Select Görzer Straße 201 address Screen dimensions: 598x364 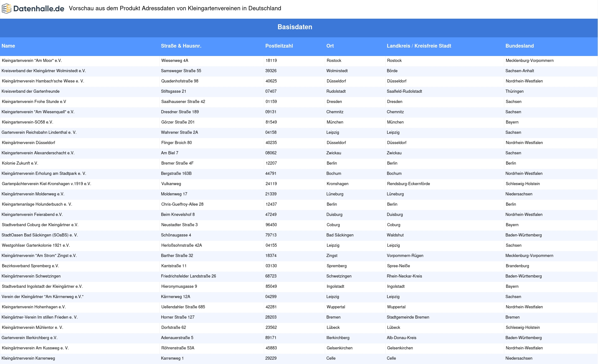click(x=178, y=122)
